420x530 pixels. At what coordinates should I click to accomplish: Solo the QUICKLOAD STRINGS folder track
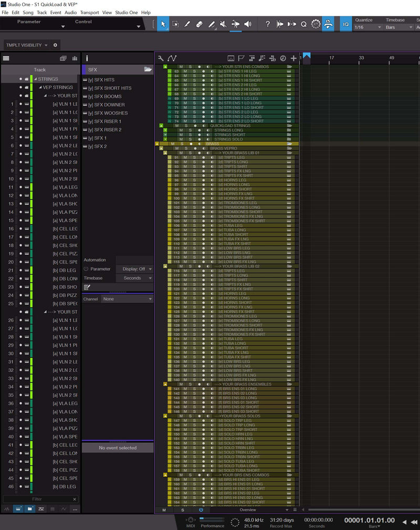point(185,126)
